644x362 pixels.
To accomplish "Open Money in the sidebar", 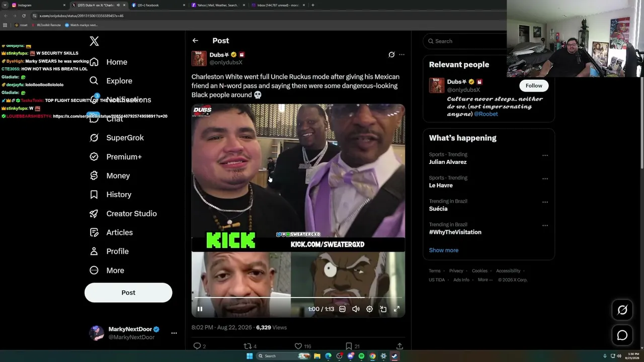I will point(110,175).
